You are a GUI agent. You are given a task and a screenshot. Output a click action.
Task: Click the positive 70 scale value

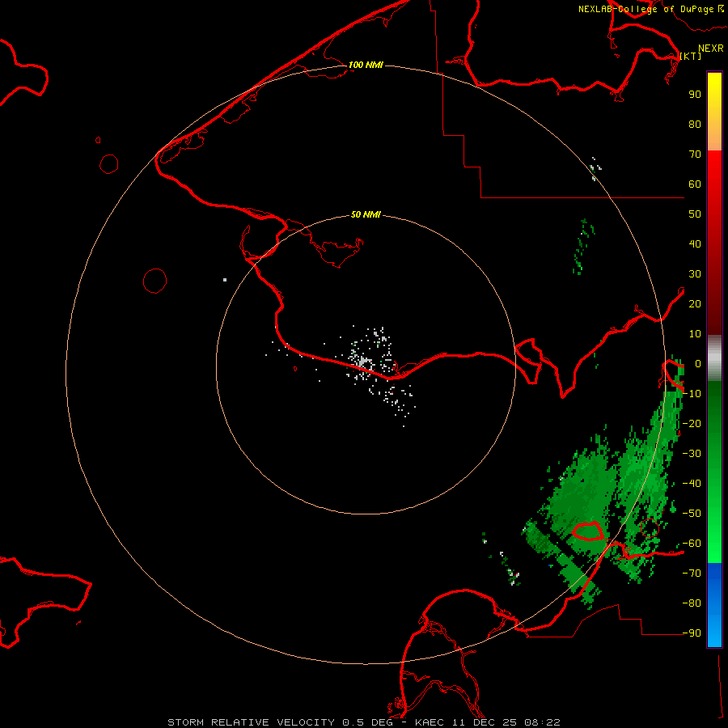tap(695, 154)
